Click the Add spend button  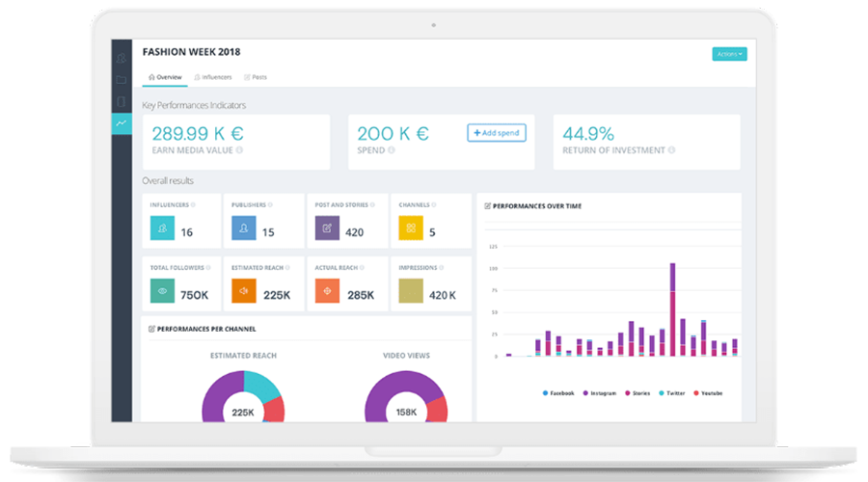coord(497,133)
